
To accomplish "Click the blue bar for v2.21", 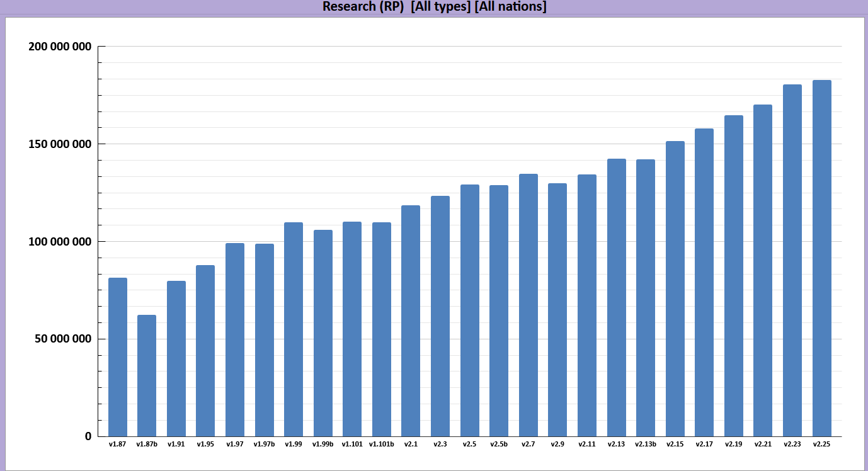I will pos(763,270).
